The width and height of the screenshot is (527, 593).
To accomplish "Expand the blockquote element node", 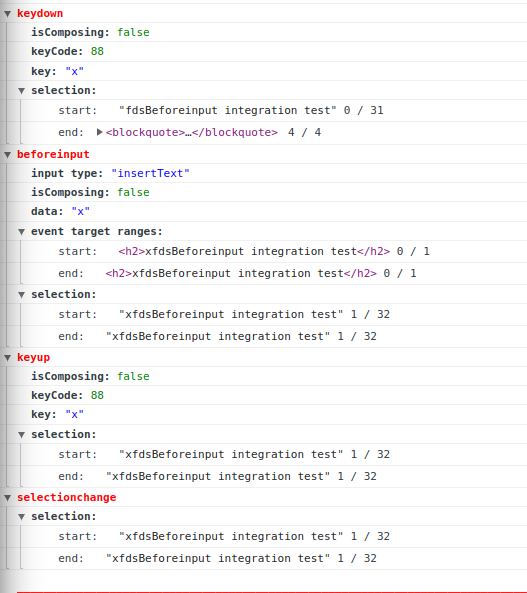I will coord(99,132).
